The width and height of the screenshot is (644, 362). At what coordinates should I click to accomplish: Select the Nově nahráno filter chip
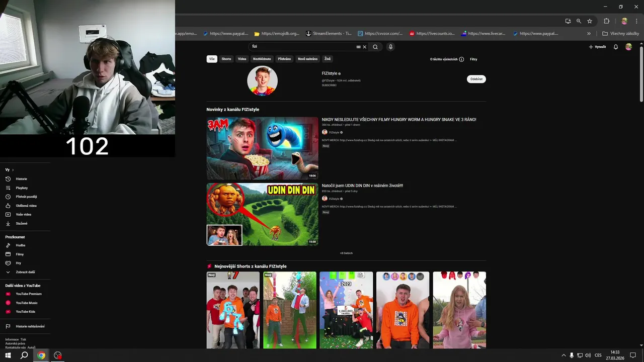click(307, 59)
